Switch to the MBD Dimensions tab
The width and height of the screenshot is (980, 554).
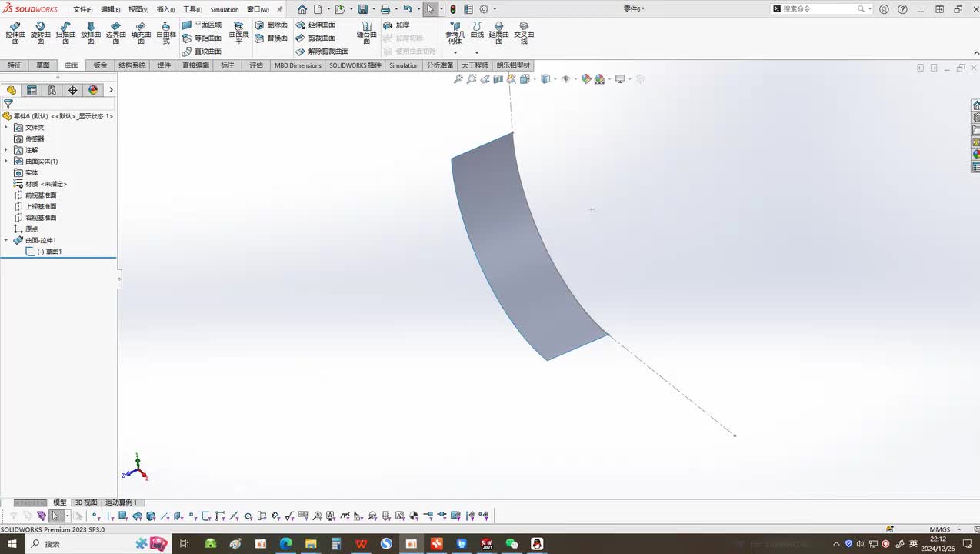(298, 65)
